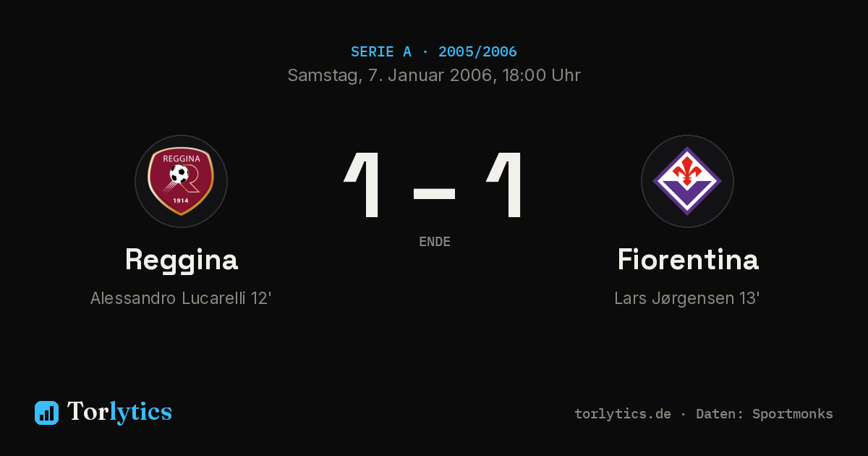Click the ENDE match status label
Screen dimensions: 868x456
coord(435,242)
